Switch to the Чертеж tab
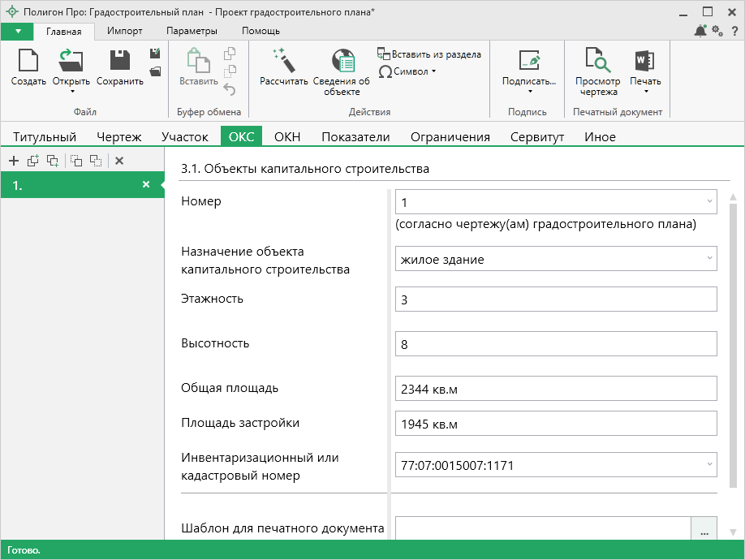The image size is (745, 560). pos(118,136)
